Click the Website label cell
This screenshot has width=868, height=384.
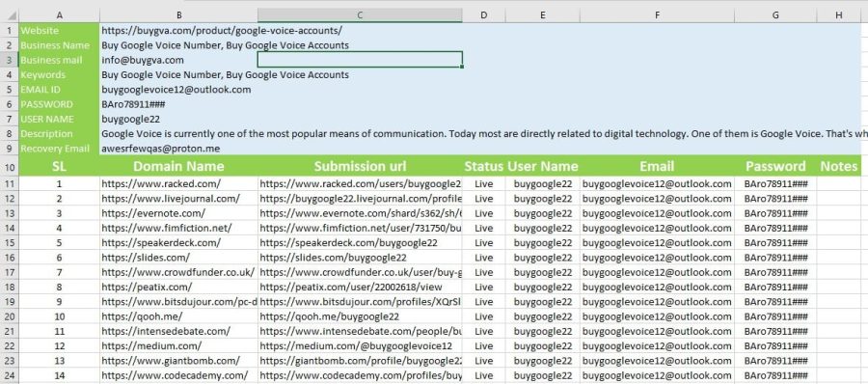[59, 31]
